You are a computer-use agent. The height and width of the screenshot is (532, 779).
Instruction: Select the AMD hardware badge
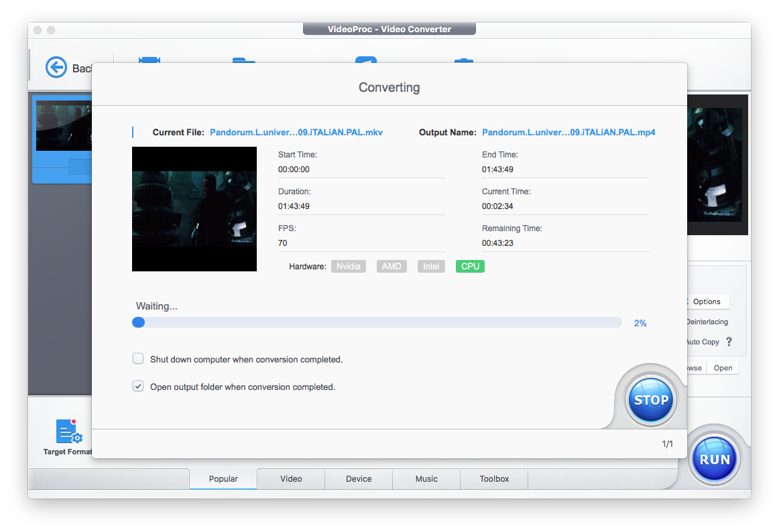click(392, 266)
